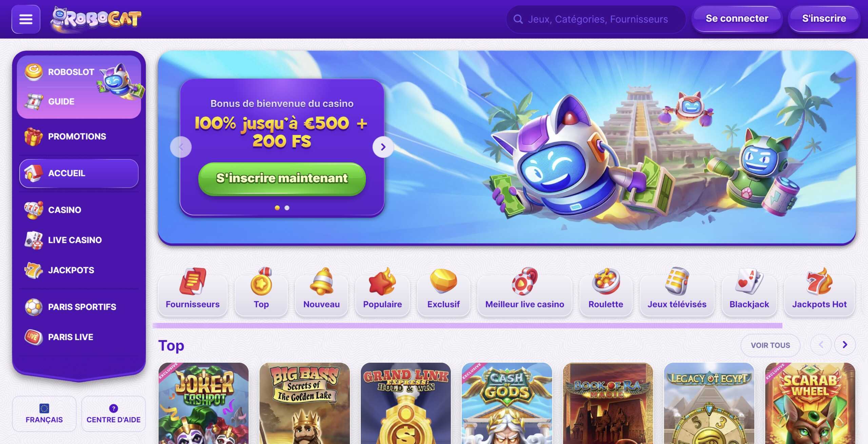Viewport: 868px width, 444px height.
Task: Advance banner with the right arrow
Action: tap(383, 147)
